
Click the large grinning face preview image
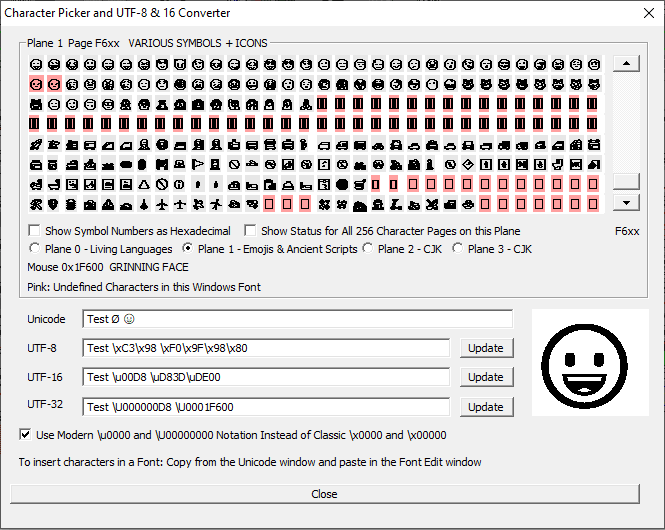(x=590, y=368)
